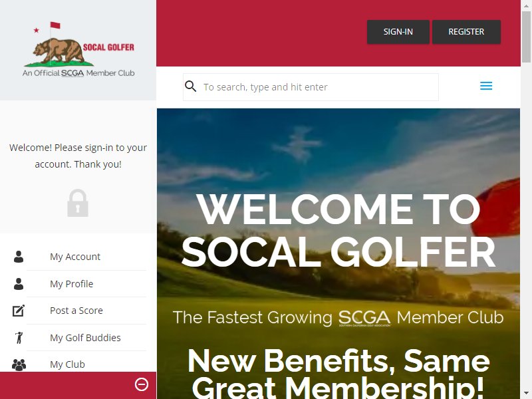Click the My Profile person icon
The image size is (532, 399).
point(19,284)
